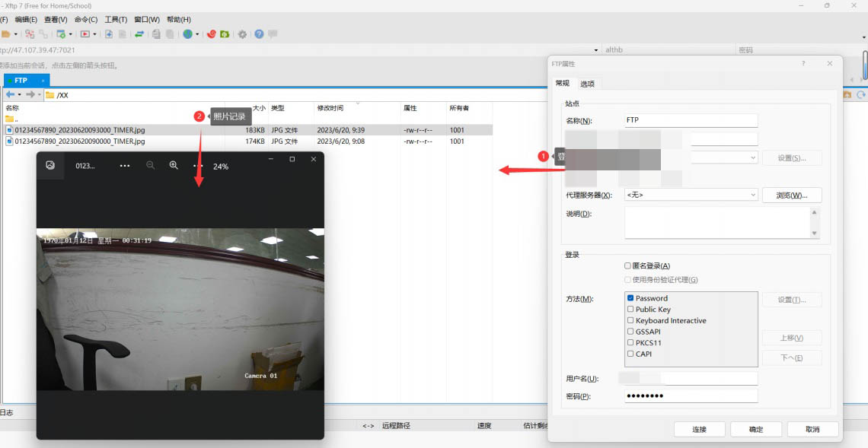868x448 pixels.
Task: Click the 名称 input field
Action: coord(690,120)
